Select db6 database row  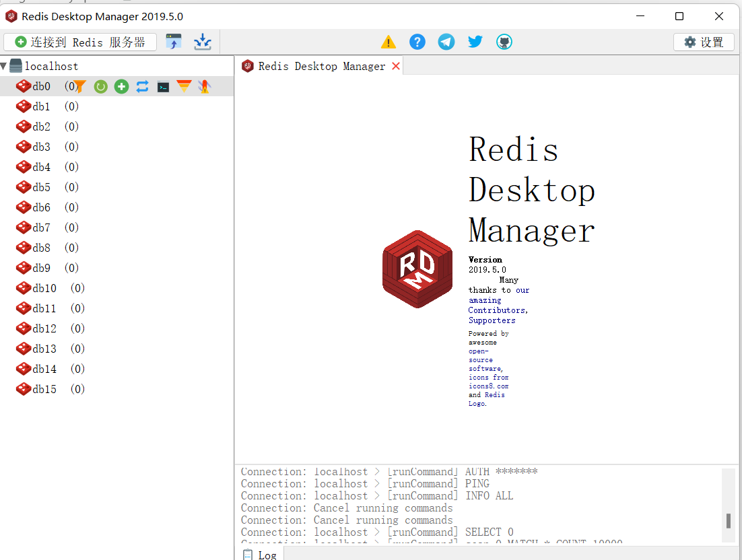point(116,207)
